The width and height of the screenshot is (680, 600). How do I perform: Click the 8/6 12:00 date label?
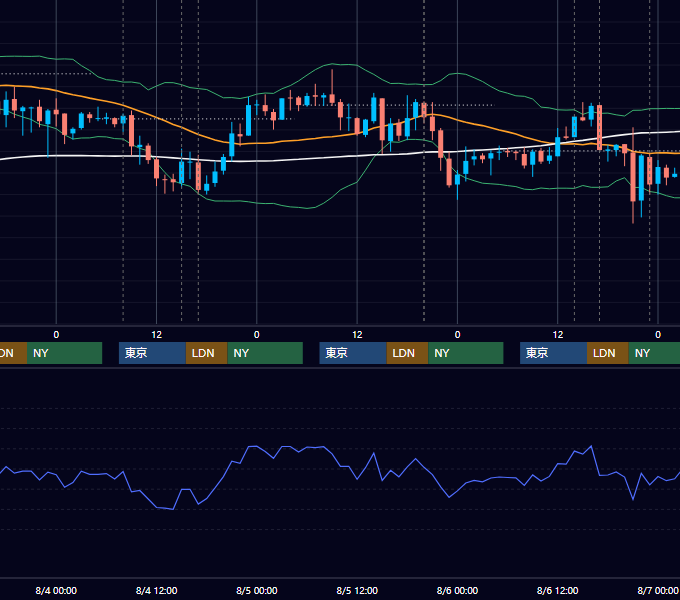(x=557, y=590)
